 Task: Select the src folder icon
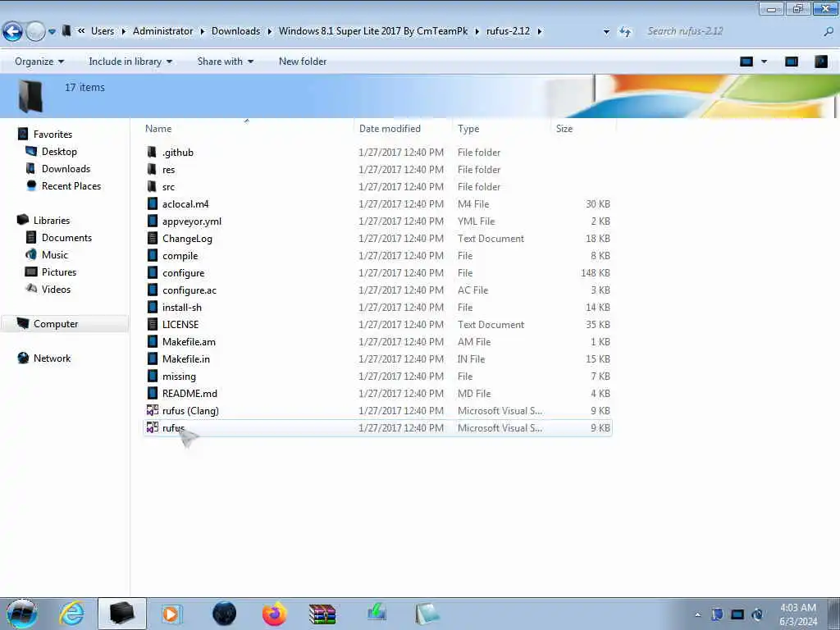pos(152,186)
